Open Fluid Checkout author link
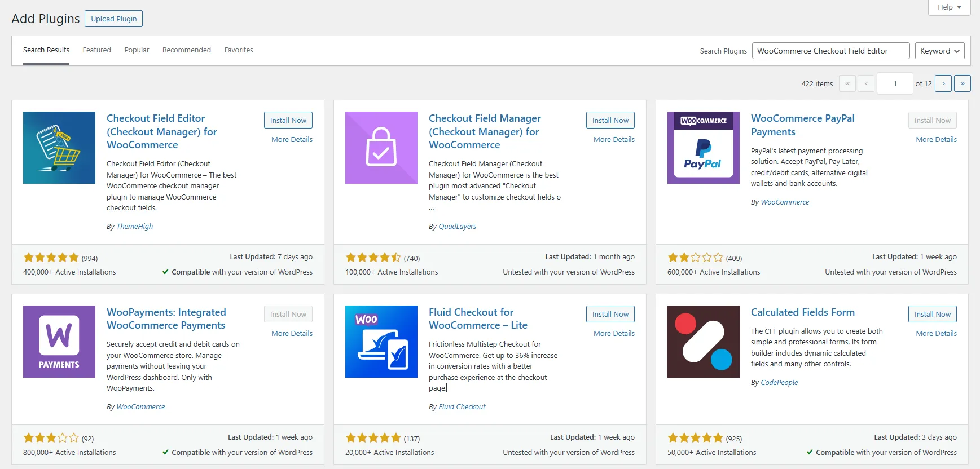The height and width of the screenshot is (469, 980). pyautogui.click(x=462, y=407)
